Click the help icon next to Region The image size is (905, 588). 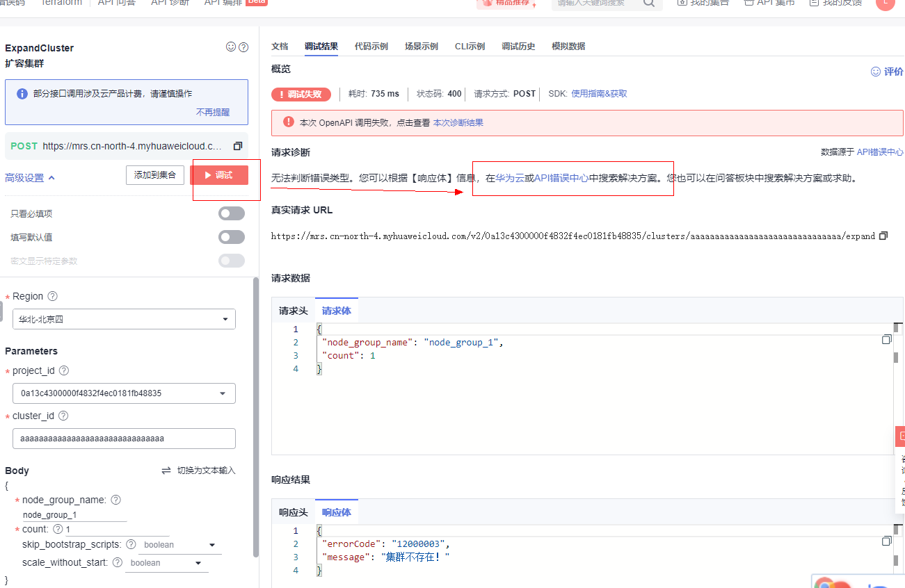tap(52, 296)
